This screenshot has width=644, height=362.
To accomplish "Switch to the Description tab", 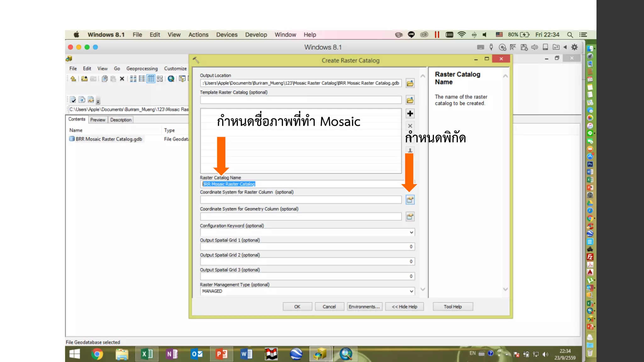I will point(121,120).
